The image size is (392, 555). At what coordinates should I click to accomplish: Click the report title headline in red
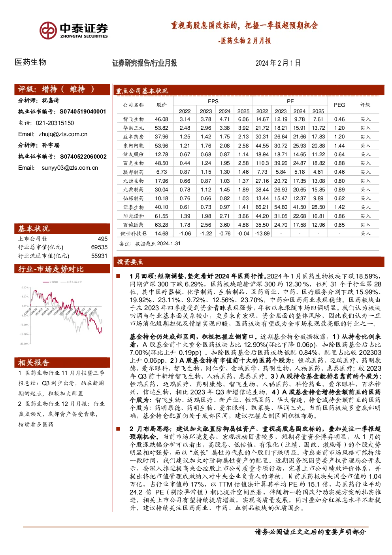[244, 25]
